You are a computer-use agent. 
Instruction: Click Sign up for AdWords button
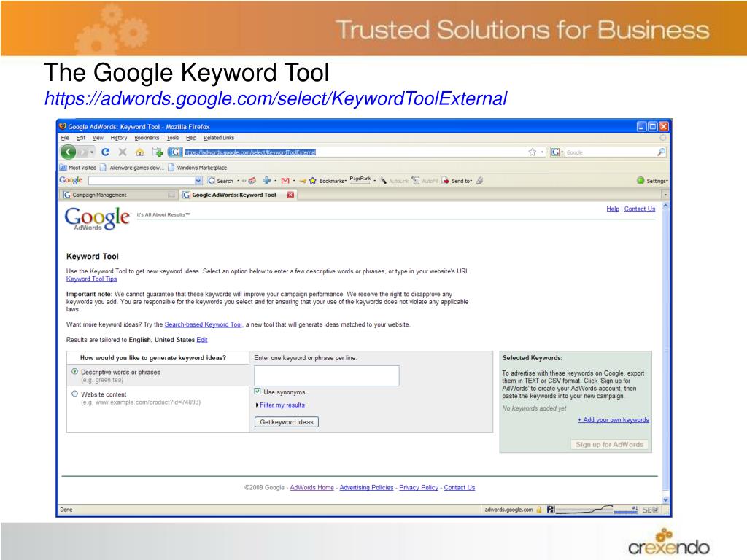tap(609, 444)
